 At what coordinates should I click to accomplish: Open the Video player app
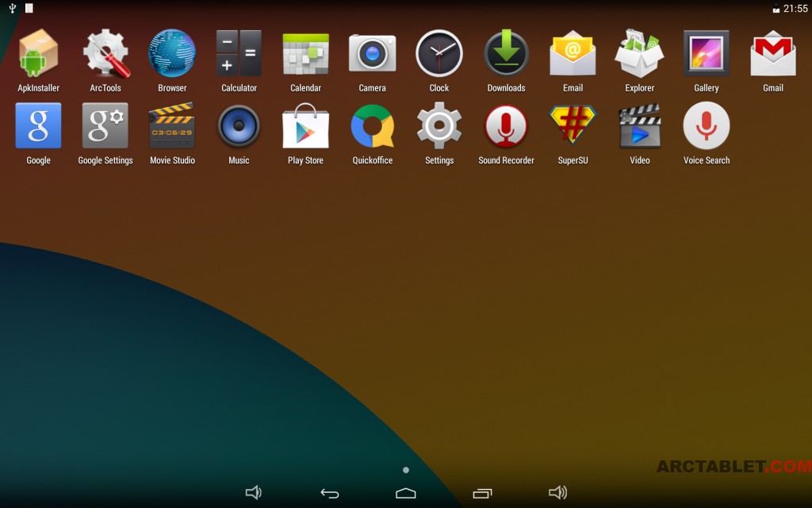tap(640, 126)
